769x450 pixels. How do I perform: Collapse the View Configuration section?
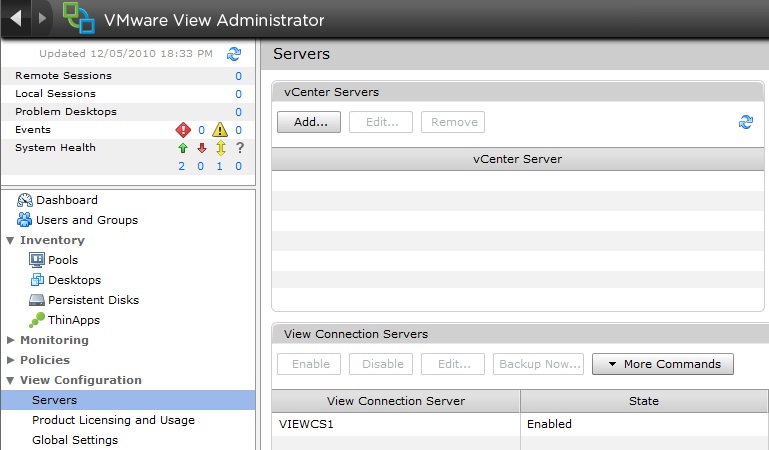point(10,380)
